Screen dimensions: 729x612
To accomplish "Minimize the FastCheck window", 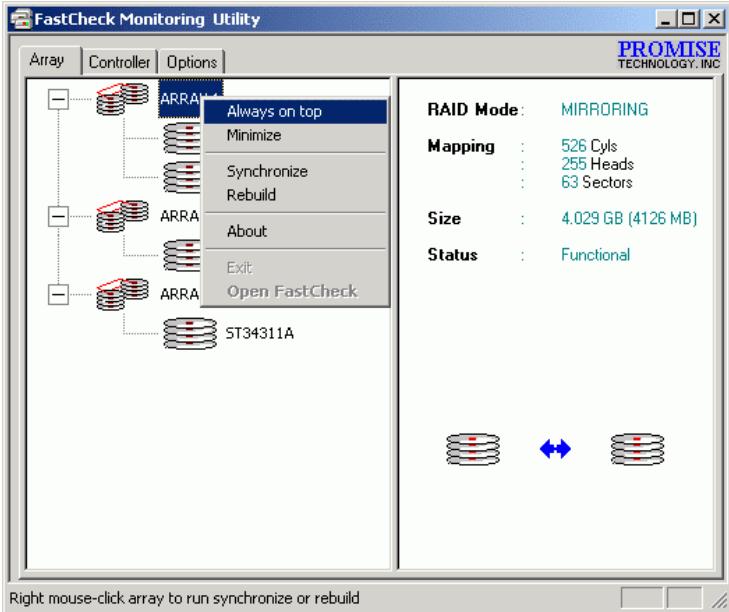I will tap(666, 20).
